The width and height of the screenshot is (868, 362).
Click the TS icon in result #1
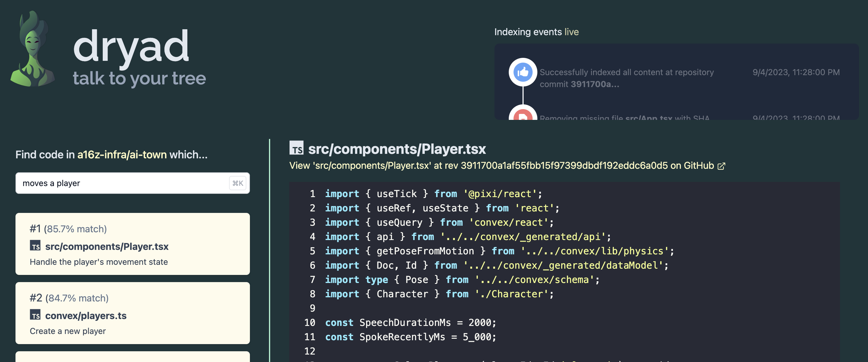point(35,246)
